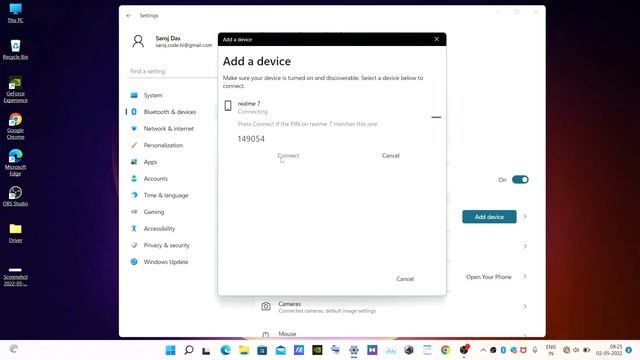Open clock and date 08:25
640x360 pixels.
coord(609,350)
